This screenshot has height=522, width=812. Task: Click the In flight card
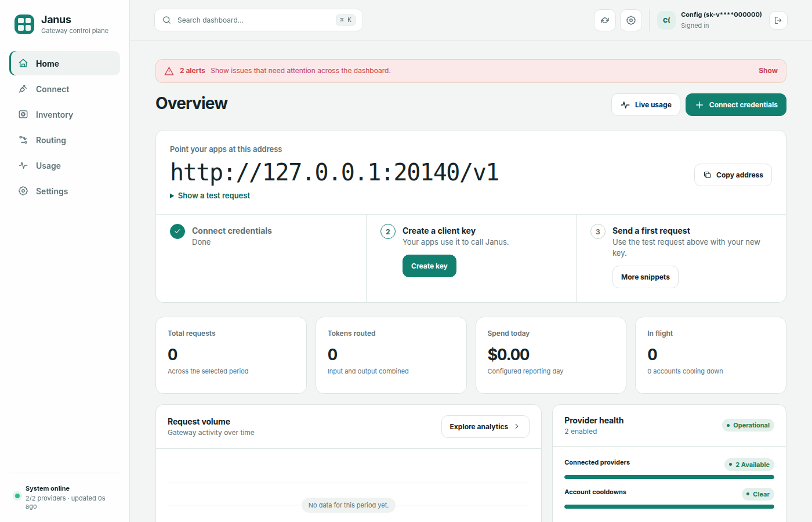click(710, 355)
